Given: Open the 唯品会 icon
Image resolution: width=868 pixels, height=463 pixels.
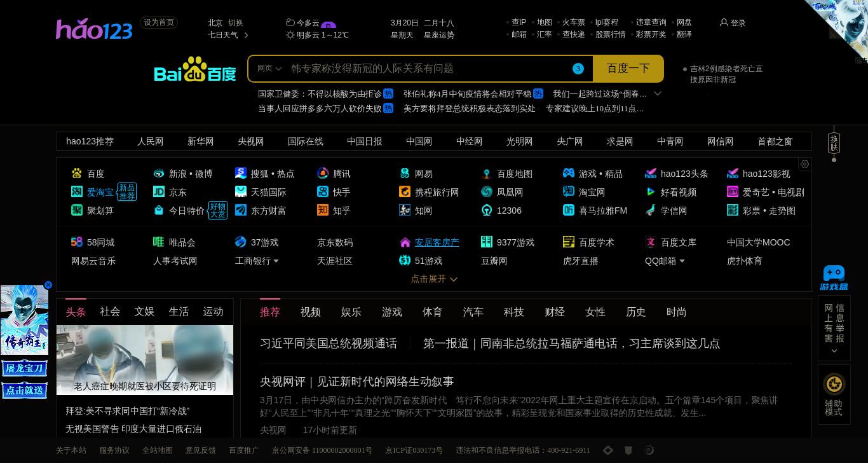Looking at the screenshot, I should 159,242.
